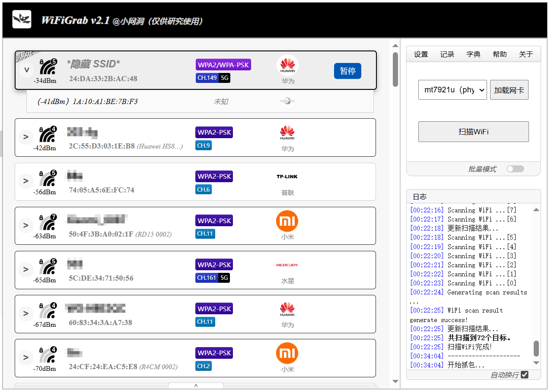This screenshot has height=392, width=551.
Task: Click the MAC address 24:DA:33:2B:AC:48
Action: click(103, 79)
